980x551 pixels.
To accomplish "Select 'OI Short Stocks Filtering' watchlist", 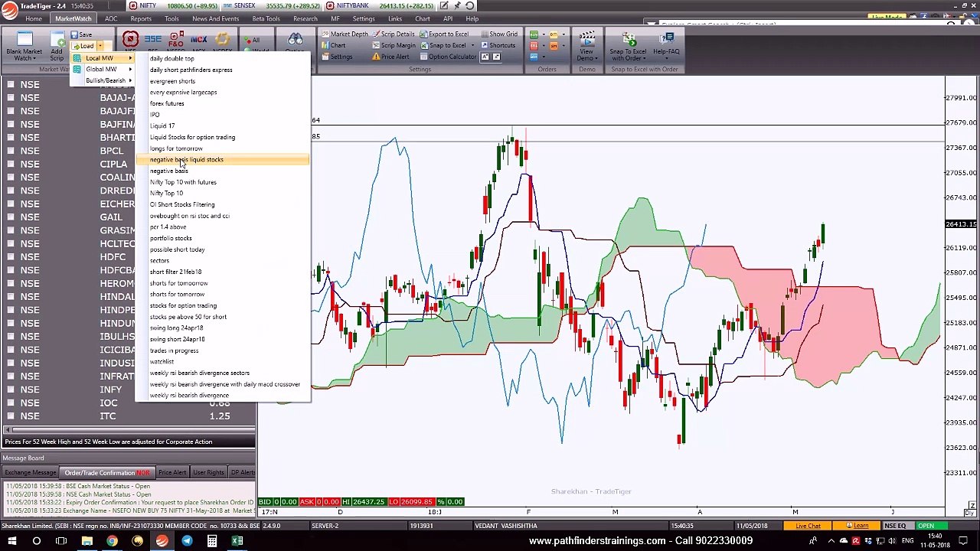I will click(x=182, y=204).
